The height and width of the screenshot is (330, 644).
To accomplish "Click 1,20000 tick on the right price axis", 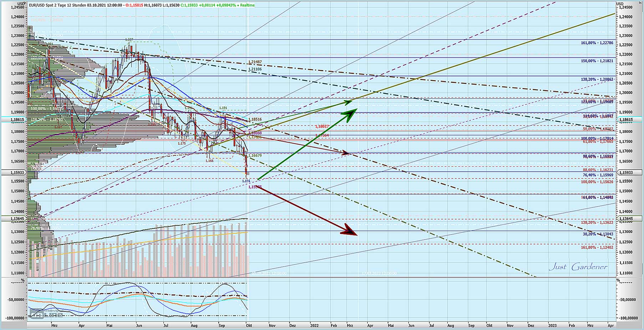I will [x=626, y=93].
